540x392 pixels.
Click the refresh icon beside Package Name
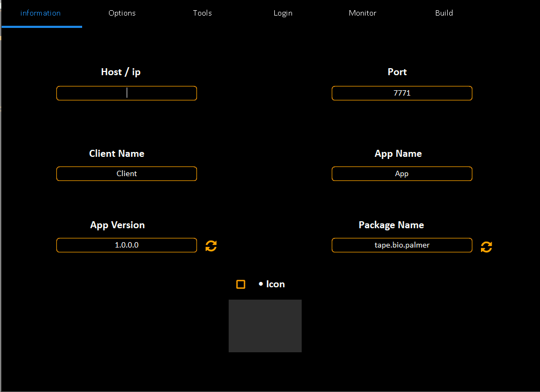click(486, 246)
